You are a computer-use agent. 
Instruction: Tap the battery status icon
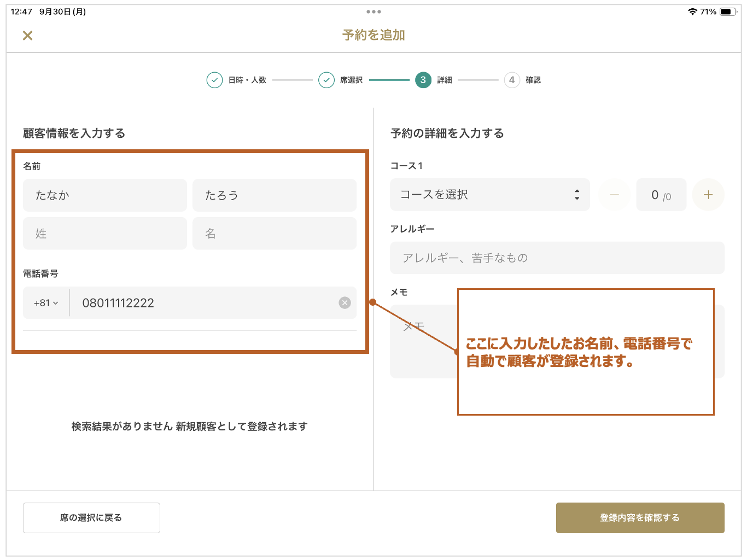pyautogui.click(x=728, y=11)
